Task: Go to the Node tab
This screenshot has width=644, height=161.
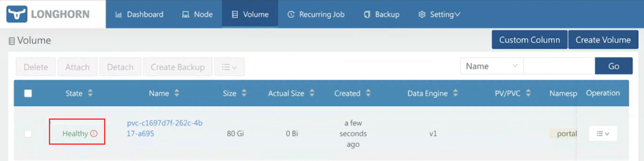Action: (197, 14)
